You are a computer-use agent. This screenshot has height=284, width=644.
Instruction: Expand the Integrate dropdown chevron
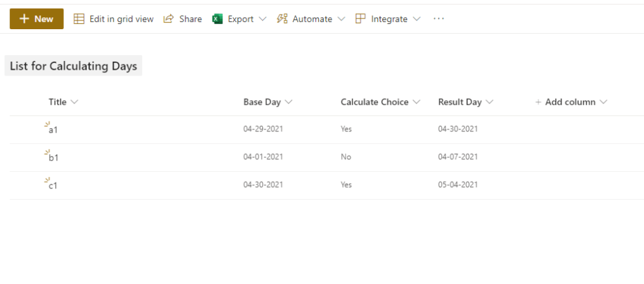[416, 19]
